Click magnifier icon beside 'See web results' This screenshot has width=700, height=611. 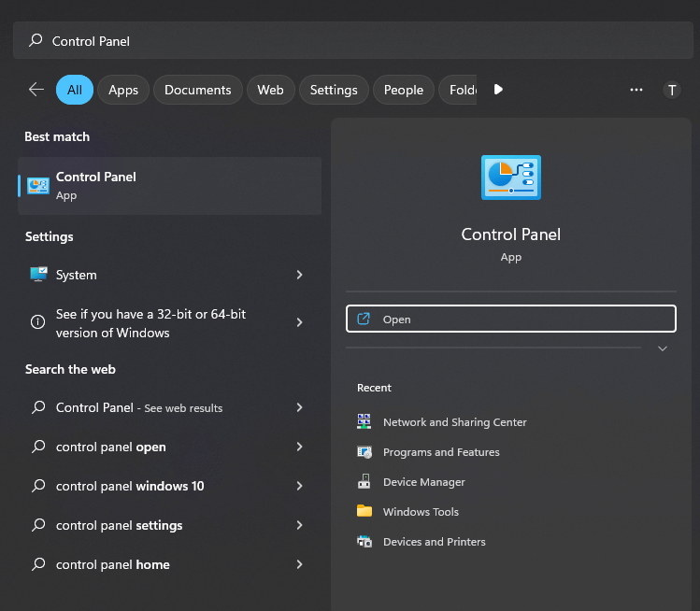(38, 407)
